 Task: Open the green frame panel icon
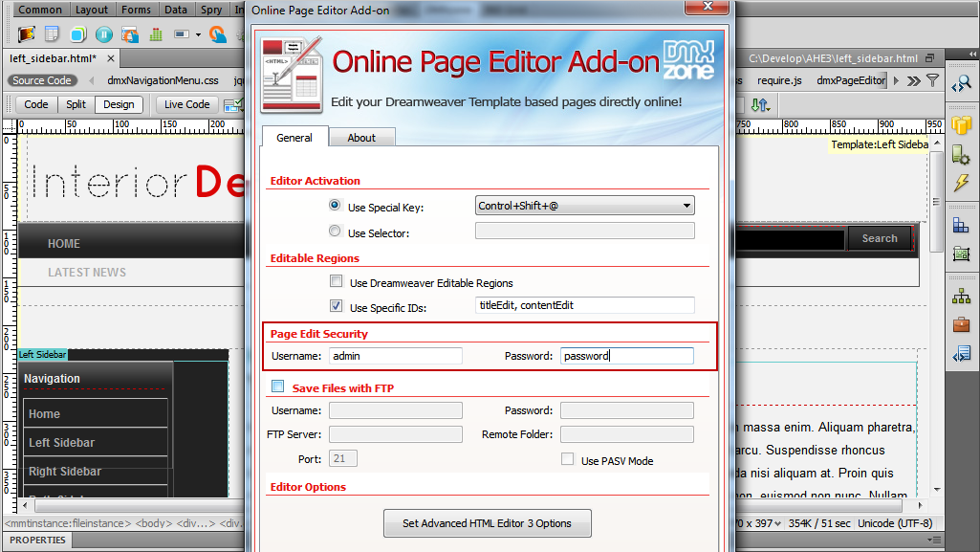(x=961, y=254)
